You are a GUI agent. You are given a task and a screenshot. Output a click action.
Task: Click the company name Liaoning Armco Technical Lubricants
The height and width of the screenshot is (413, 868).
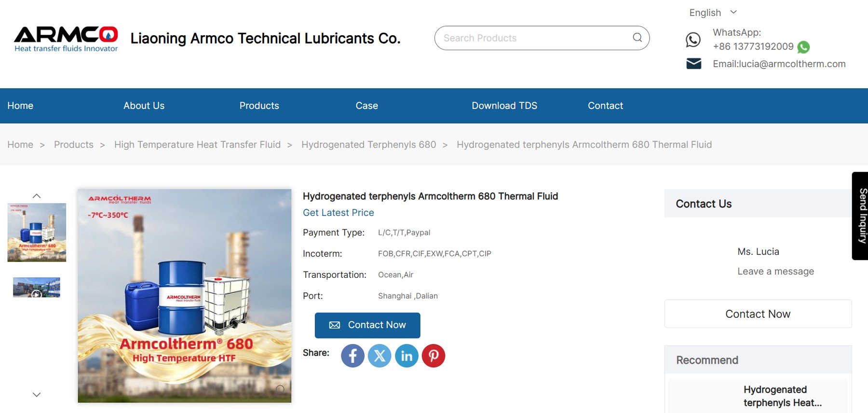coord(266,38)
